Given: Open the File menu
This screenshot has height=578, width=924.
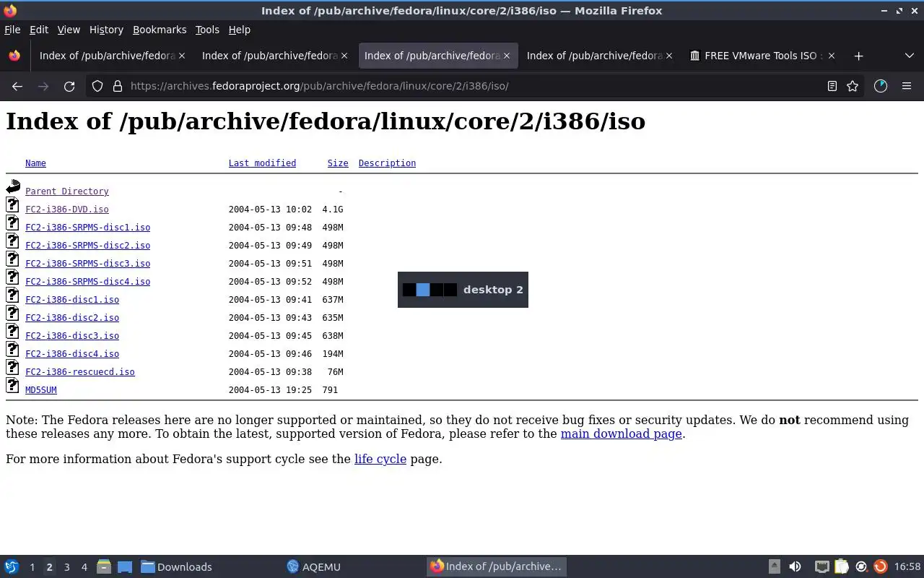Looking at the screenshot, I should [x=12, y=30].
